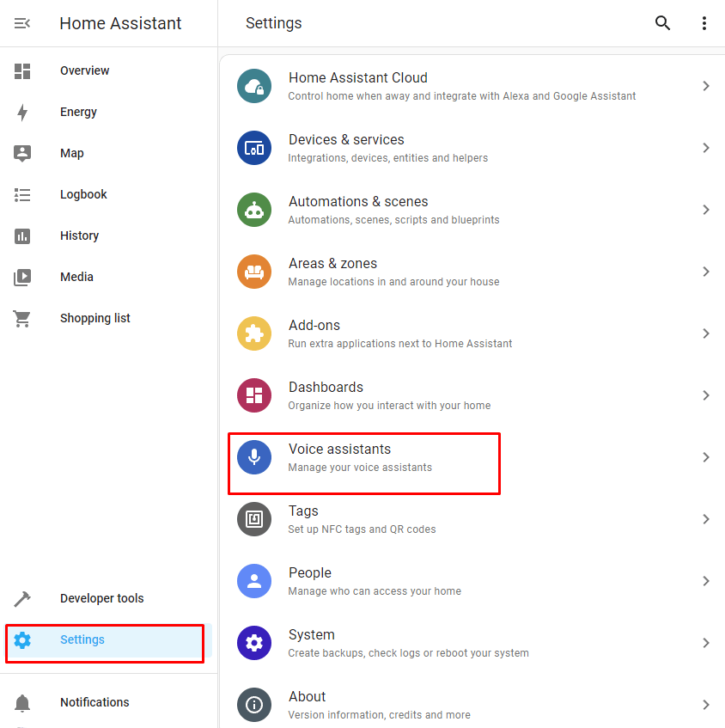Screen dimensions: 725x728
Task: Click the Dashboards grid icon
Action: [254, 395]
